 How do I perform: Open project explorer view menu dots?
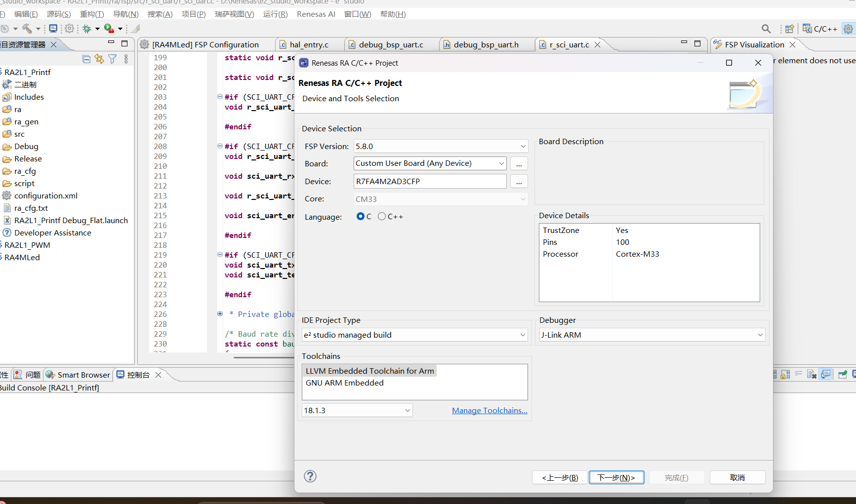tap(126, 59)
